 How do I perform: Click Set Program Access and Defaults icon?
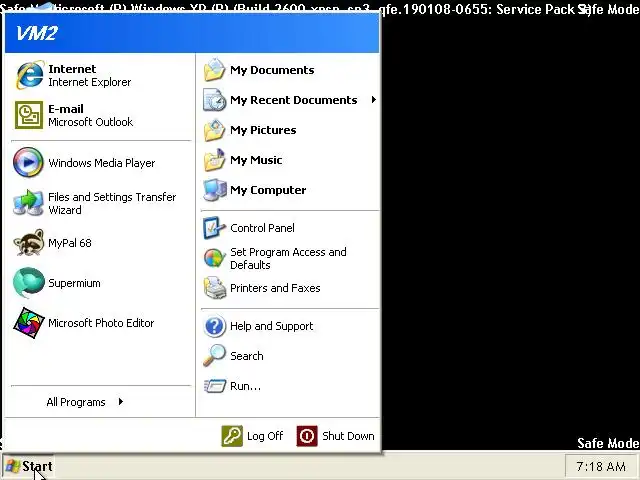(x=214, y=258)
